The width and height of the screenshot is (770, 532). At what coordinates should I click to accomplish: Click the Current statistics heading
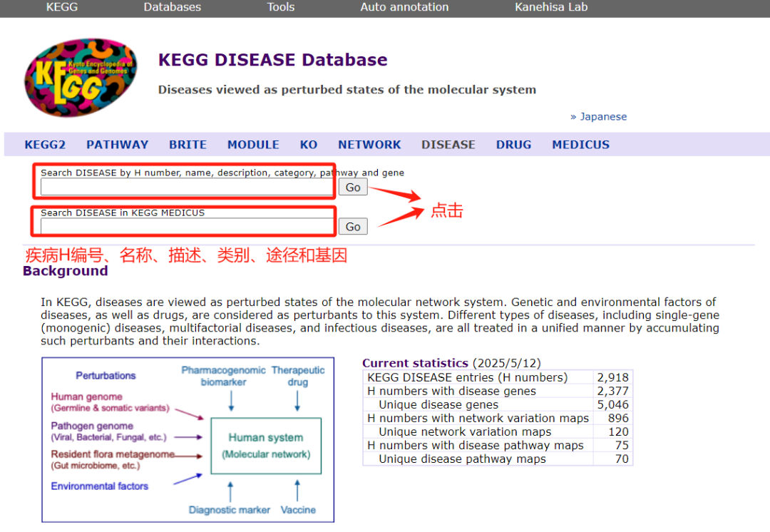(416, 363)
